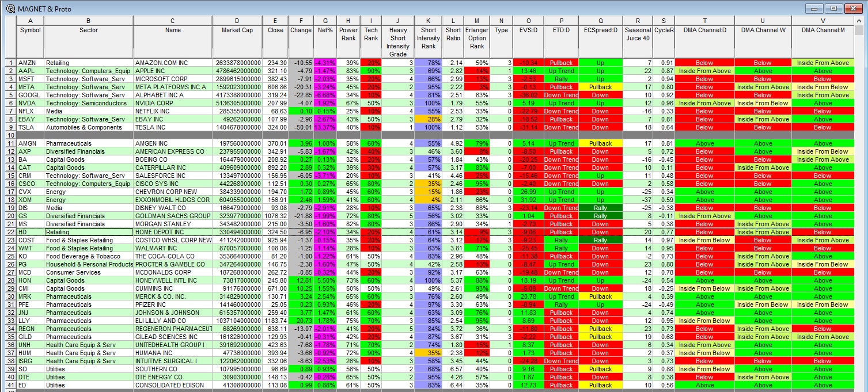Select MCDONALDS CORP name cell
Viewport: 868px width, 392px height.
coord(173,272)
